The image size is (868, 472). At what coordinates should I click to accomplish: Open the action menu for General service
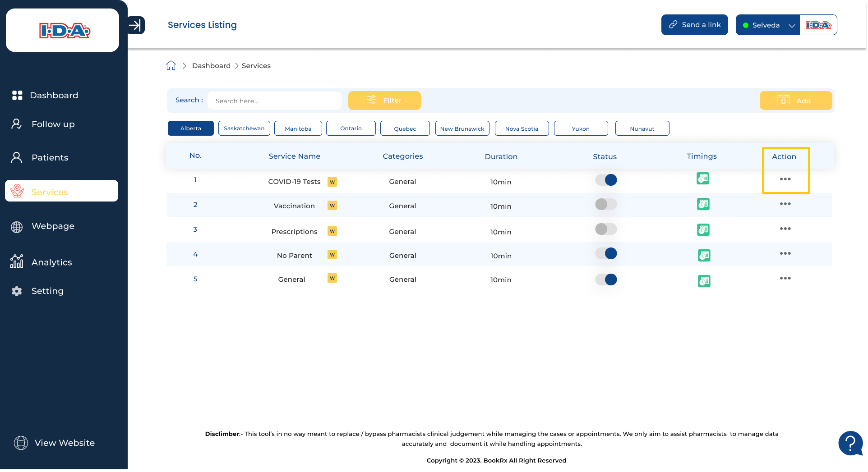click(x=785, y=278)
